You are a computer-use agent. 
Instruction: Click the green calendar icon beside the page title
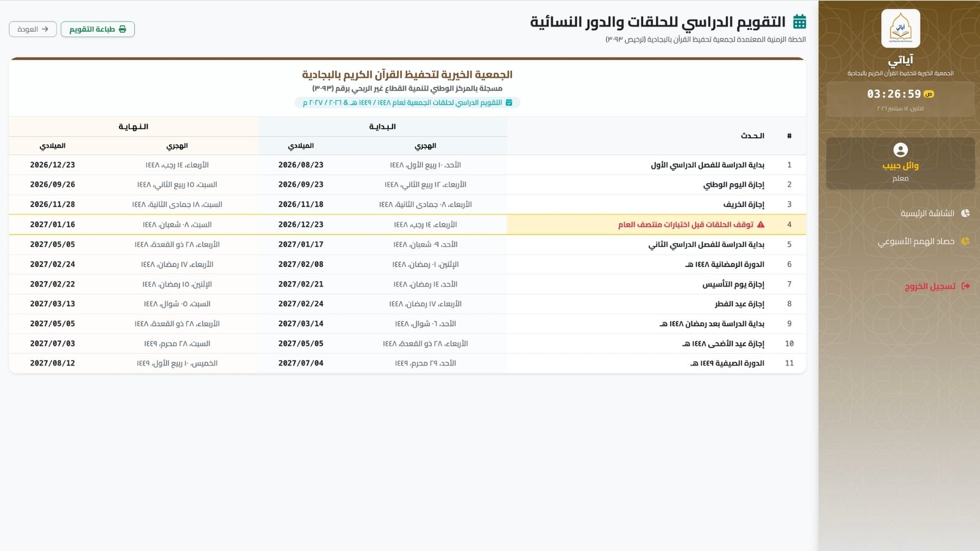[x=799, y=22]
